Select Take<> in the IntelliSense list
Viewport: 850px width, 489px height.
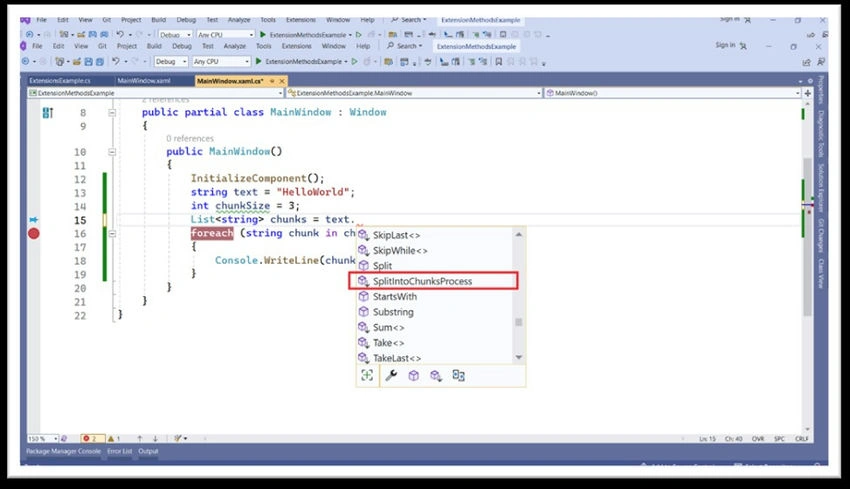coord(434,343)
